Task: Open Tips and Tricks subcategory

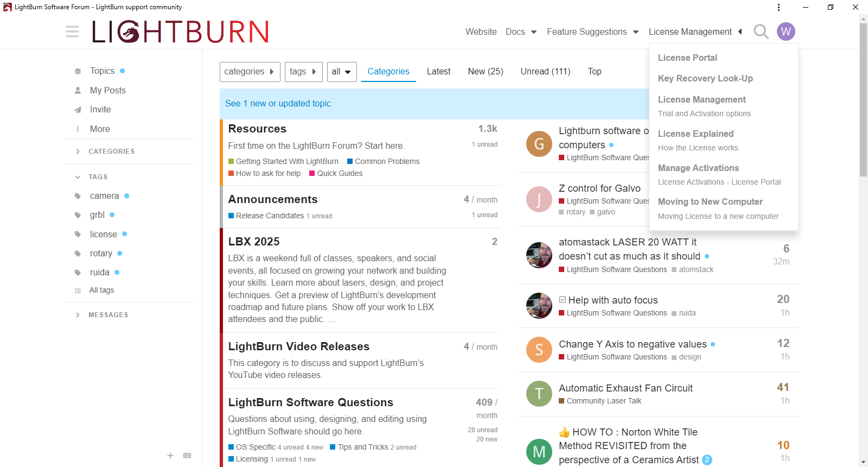Action: click(x=359, y=447)
